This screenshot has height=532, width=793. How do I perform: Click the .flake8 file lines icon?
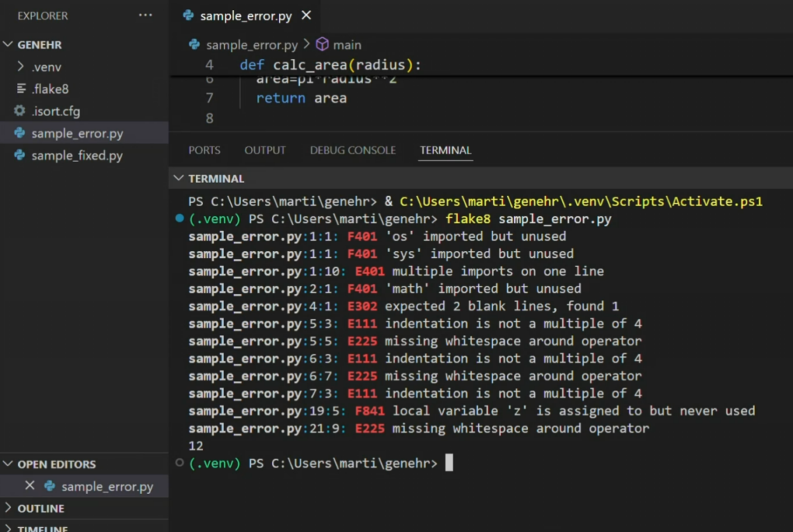pyautogui.click(x=21, y=88)
